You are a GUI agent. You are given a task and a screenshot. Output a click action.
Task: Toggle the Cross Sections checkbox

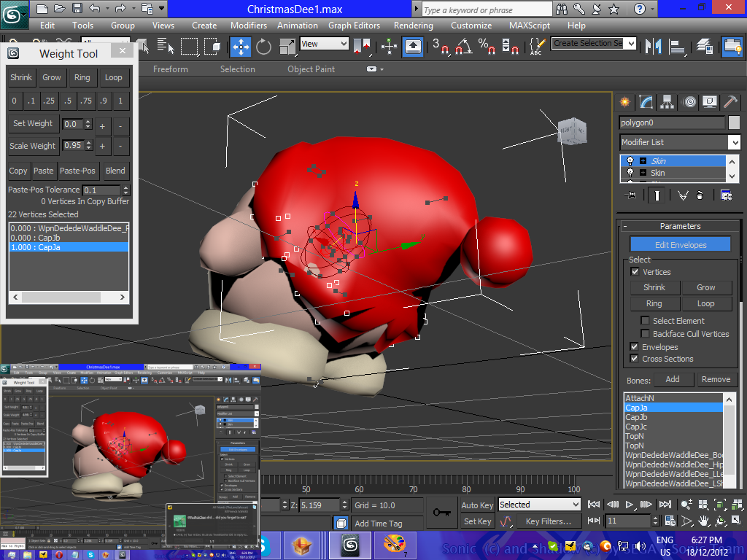pos(634,359)
